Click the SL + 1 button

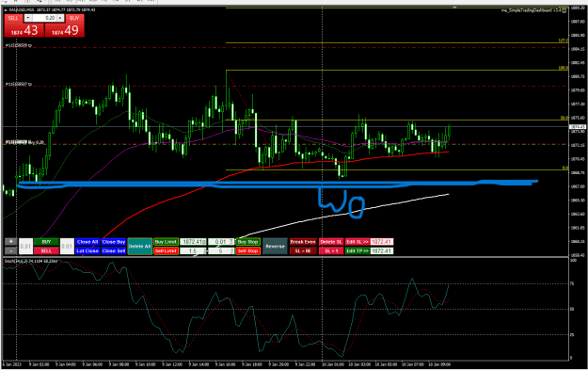(x=331, y=250)
